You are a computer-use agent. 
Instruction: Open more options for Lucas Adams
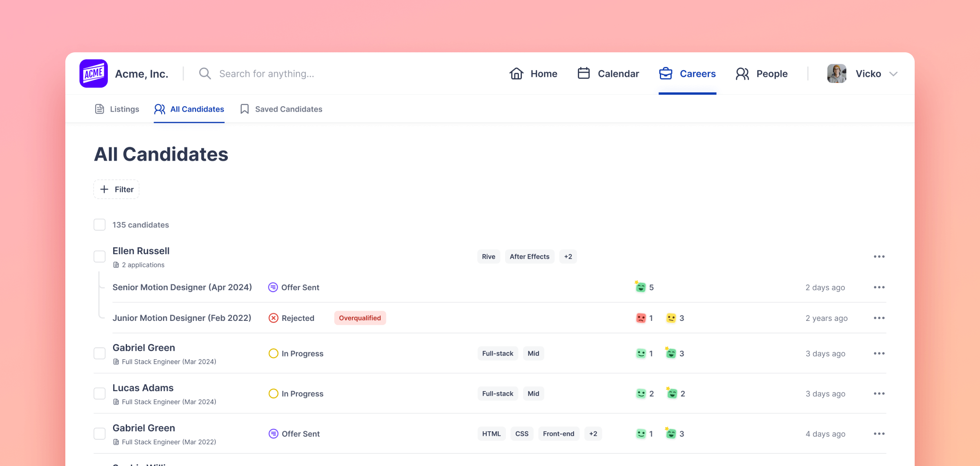[879, 393]
